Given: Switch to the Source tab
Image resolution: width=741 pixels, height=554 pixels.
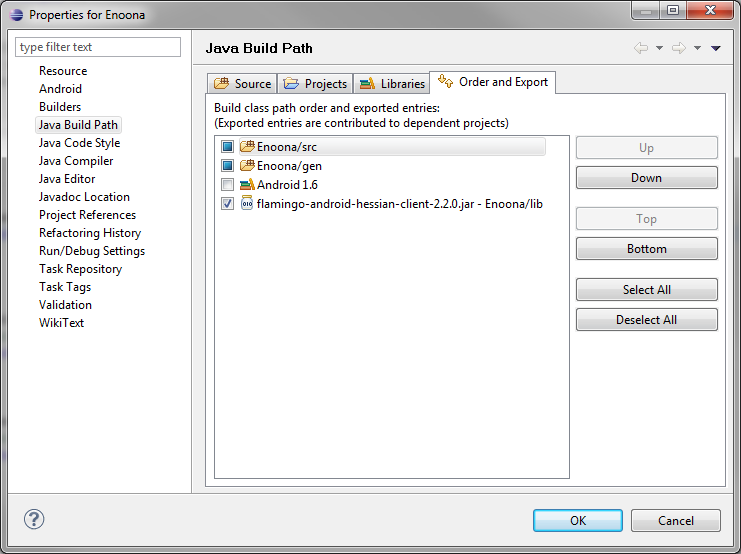Looking at the screenshot, I should tap(242, 84).
